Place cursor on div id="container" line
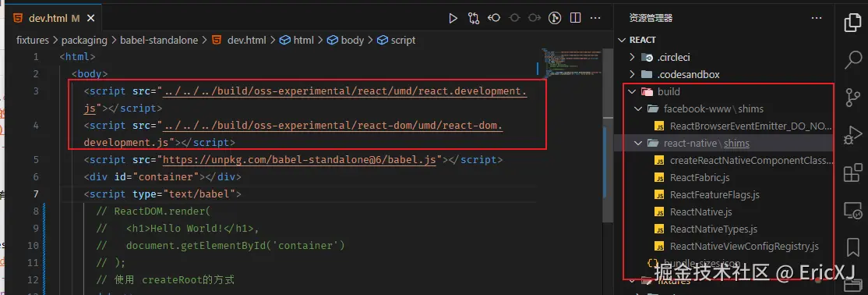Image resolution: width=868 pixels, height=295 pixels. pos(162,177)
